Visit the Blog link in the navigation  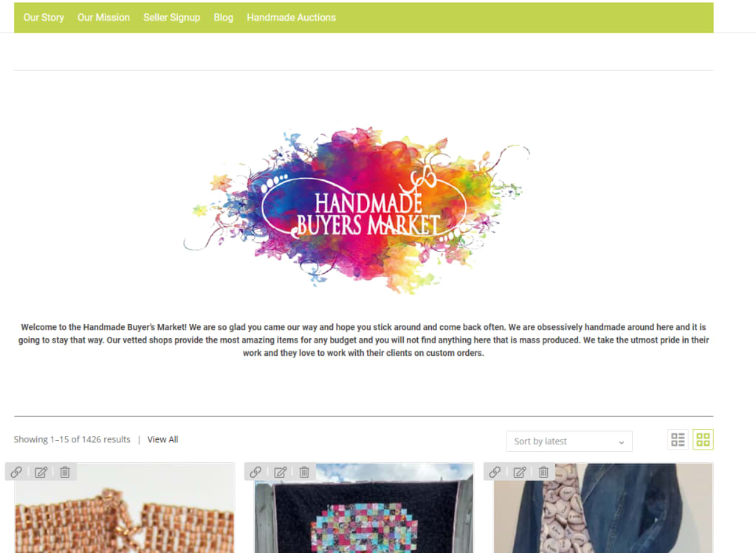coord(223,18)
